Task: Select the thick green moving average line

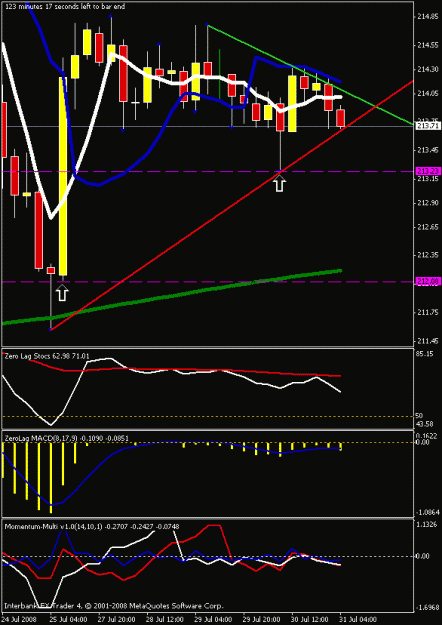Action: [172, 297]
